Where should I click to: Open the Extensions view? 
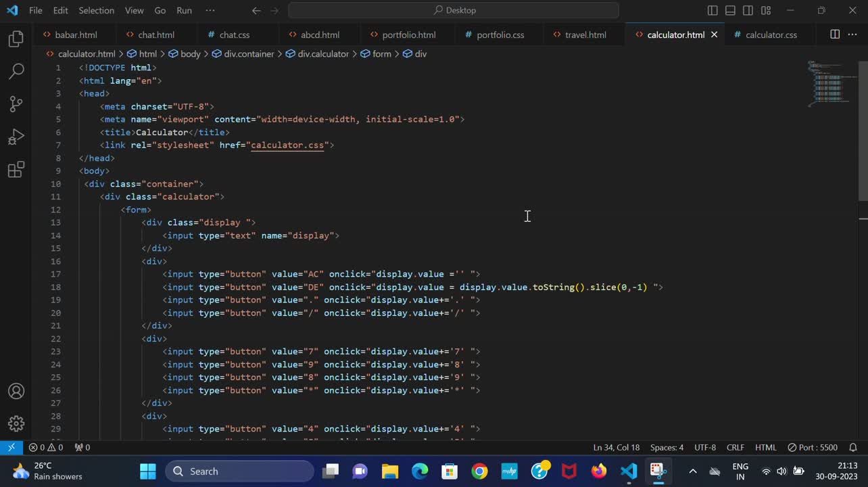point(16,169)
